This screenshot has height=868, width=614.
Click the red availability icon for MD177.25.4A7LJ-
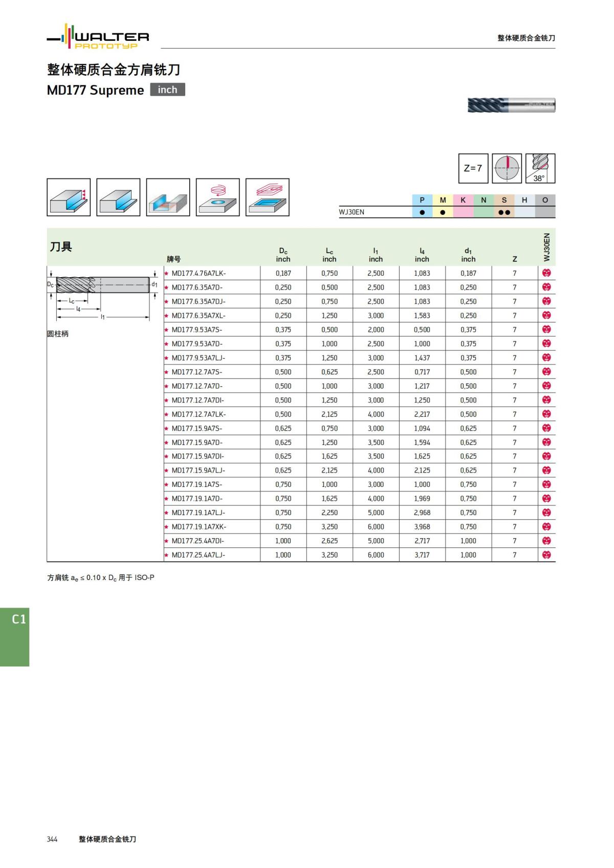coord(546,555)
